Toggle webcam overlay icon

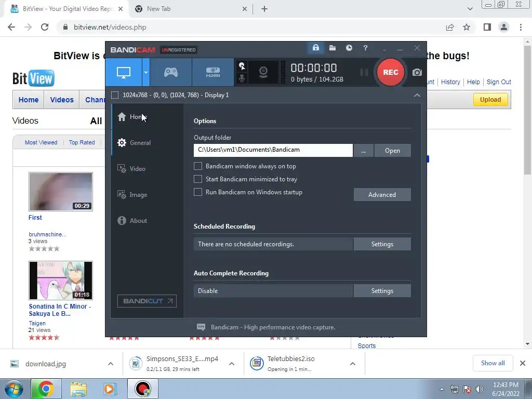[263, 72]
